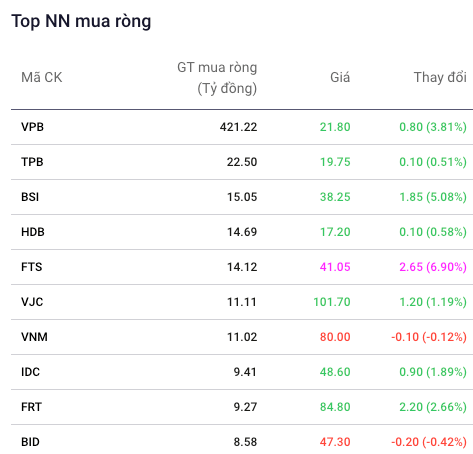The image size is (473, 454).
Task: Sort by GT mua ròng column header
Action: point(217,78)
